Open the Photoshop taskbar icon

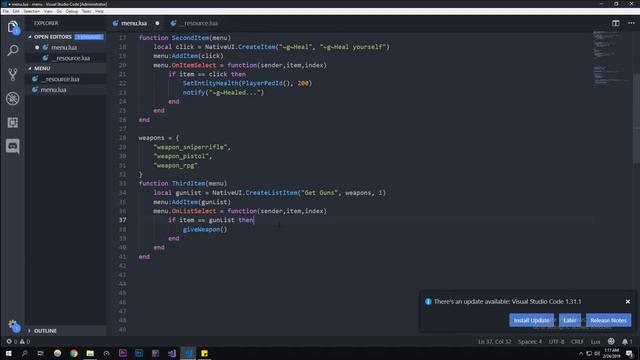pos(139,353)
